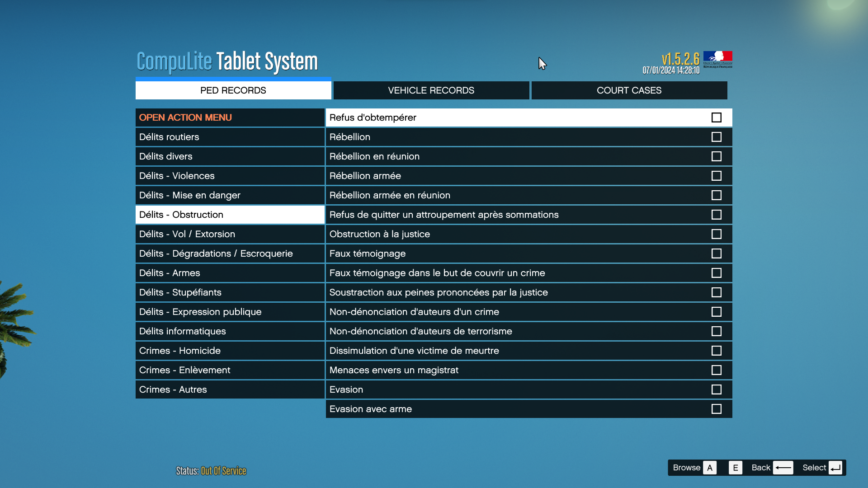Check the Evasion avec arme checkbox
The height and width of the screenshot is (488, 868).
716,409
